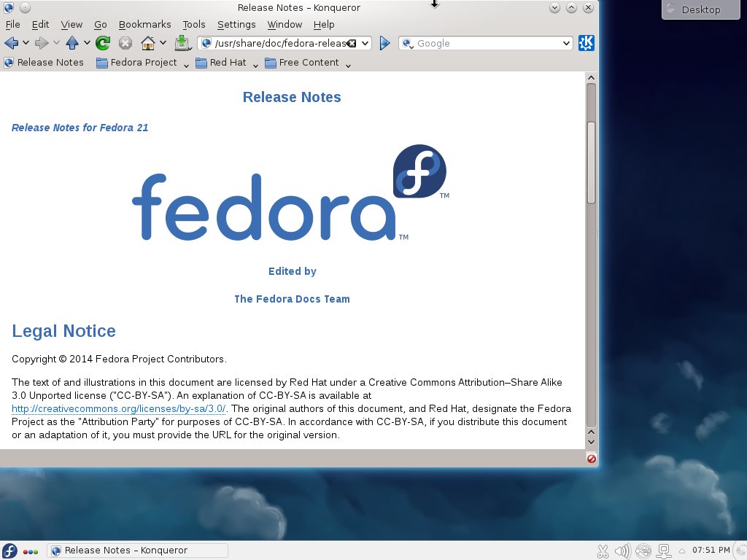
Task: Show hidden tray icons arrow
Action: pyautogui.click(x=682, y=551)
